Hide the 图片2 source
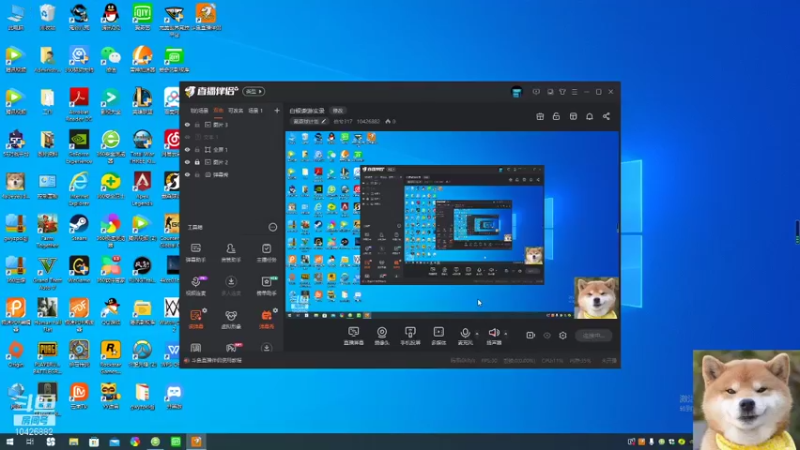800x450 pixels. pyautogui.click(x=187, y=162)
